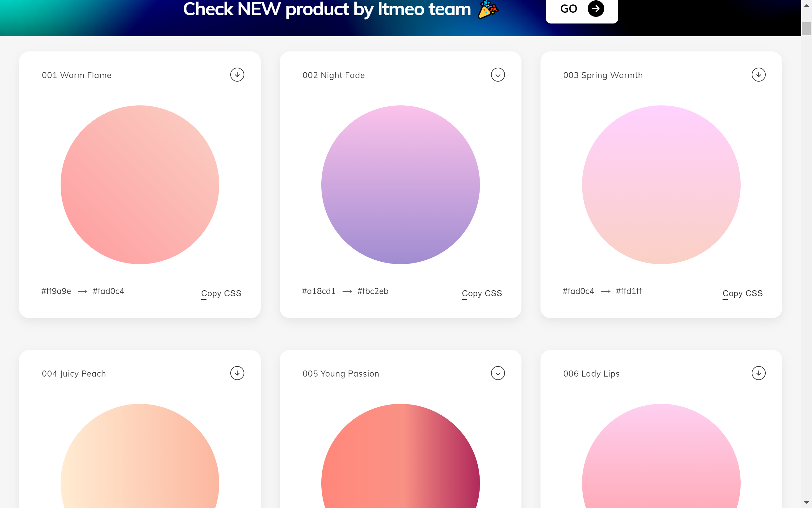Viewport: 812px width, 508px height.
Task: Click the #ff9a9e hex code
Action: coord(56,291)
